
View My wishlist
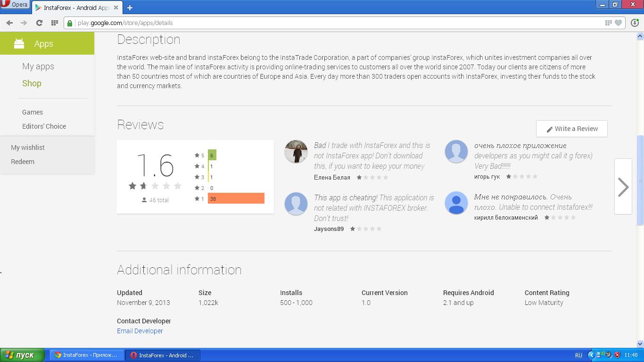[x=28, y=148]
